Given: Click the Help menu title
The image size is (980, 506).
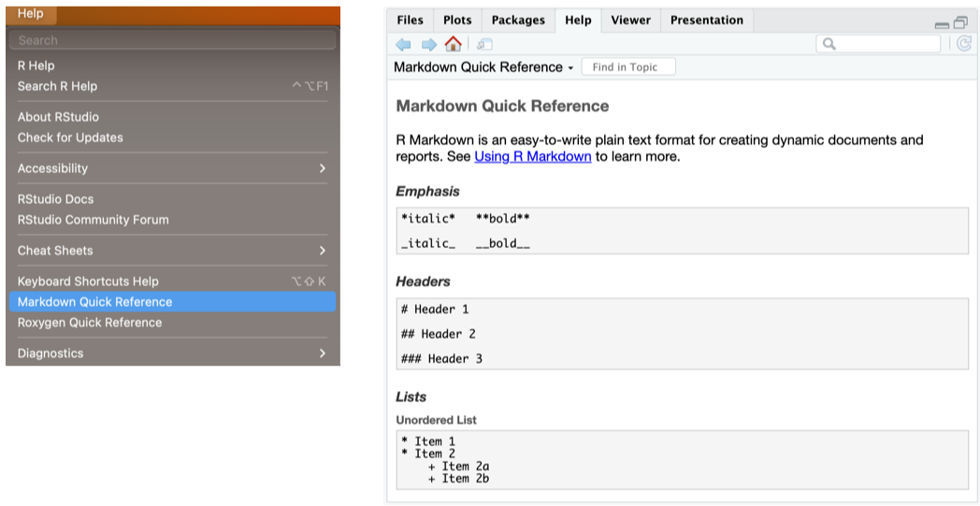Looking at the screenshot, I should [31, 14].
